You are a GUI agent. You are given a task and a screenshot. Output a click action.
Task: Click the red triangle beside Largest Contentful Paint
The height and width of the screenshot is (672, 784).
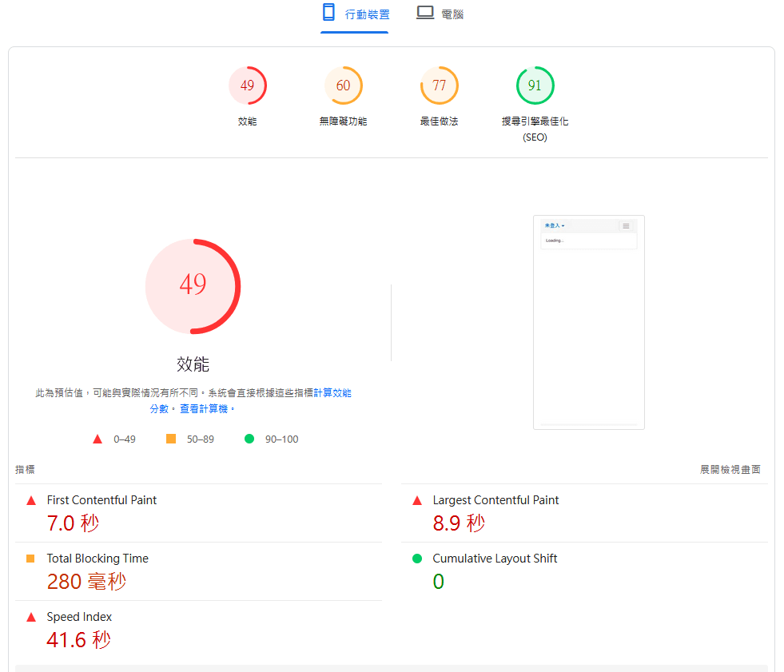coord(416,500)
